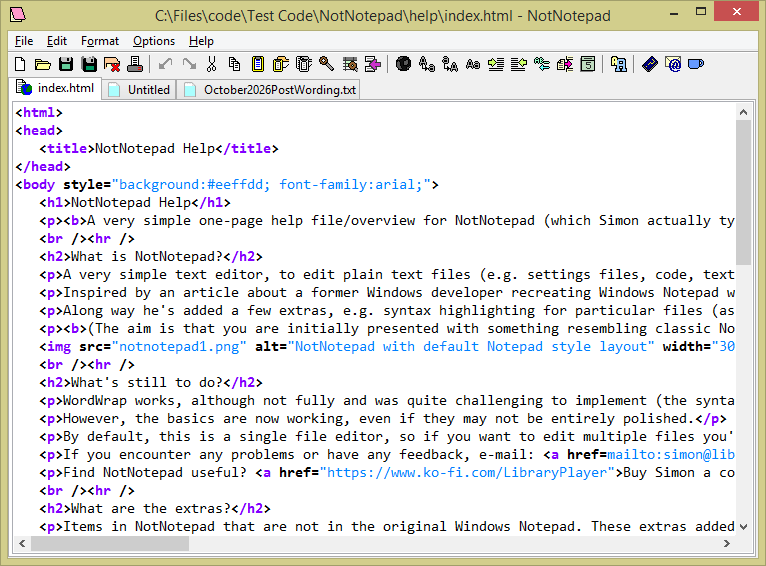The height and width of the screenshot is (566, 766).
Task: Click the "<html>" line in editor
Action: [39, 113]
